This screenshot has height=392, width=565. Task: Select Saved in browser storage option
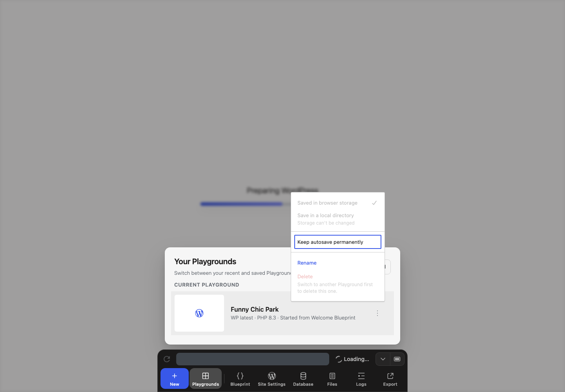338,203
